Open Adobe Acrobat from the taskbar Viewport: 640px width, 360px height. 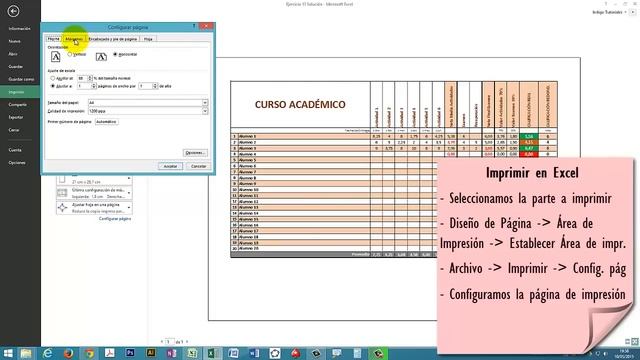[x=109, y=353]
